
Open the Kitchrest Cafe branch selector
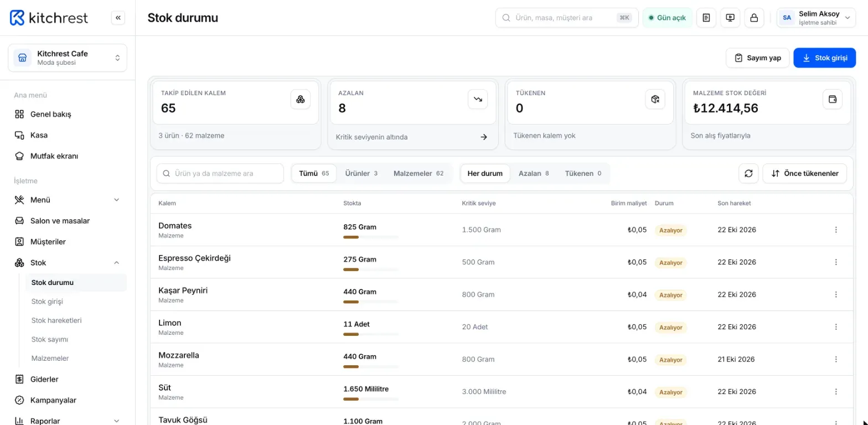pos(68,58)
